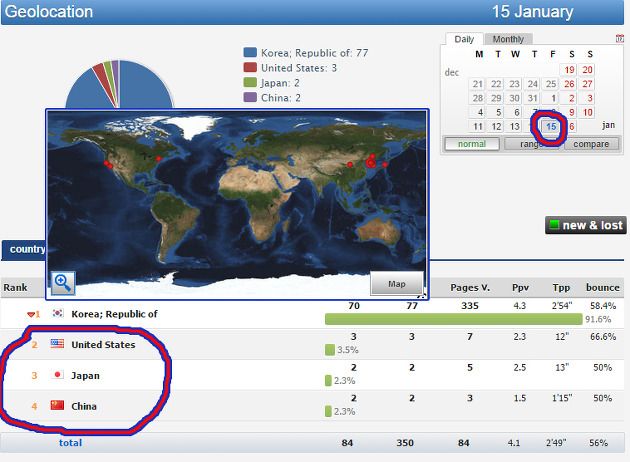The image size is (630, 462).
Task: Select day 26 in the calendar
Action: coord(569,84)
